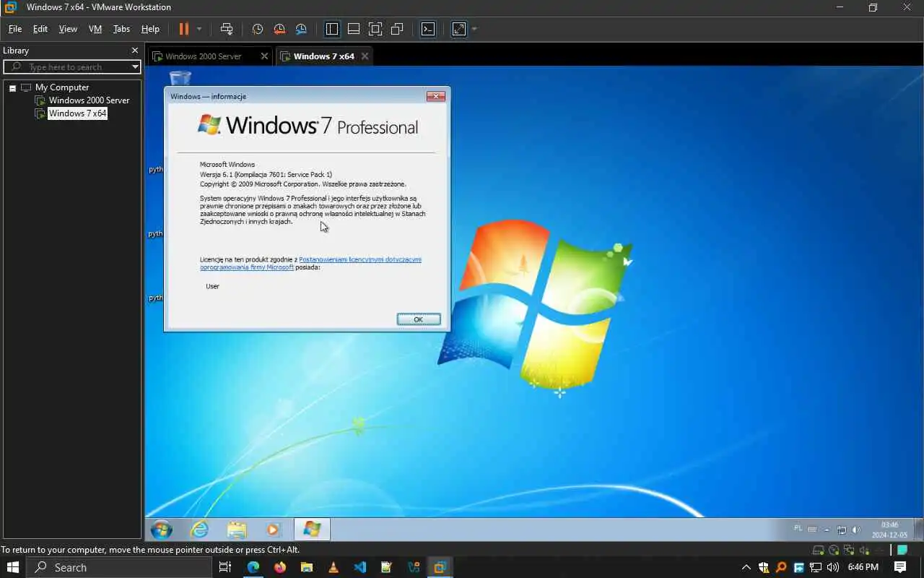Revert the VM to its last snapshot
Viewport: 924px width, 578px height.
click(279, 30)
